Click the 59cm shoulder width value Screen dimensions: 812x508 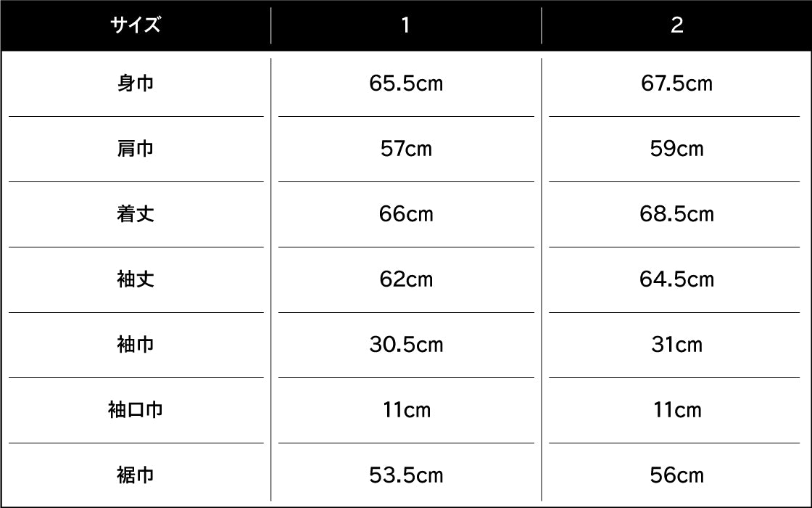tap(676, 149)
